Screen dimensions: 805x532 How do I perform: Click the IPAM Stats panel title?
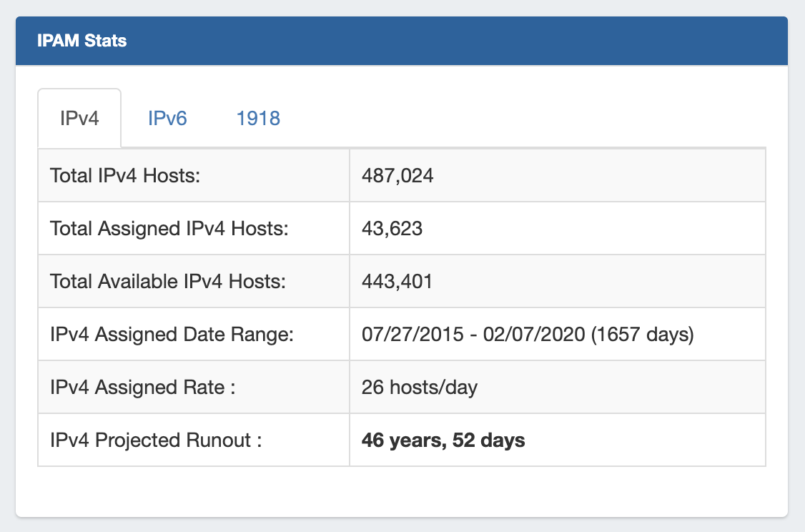[x=82, y=41]
